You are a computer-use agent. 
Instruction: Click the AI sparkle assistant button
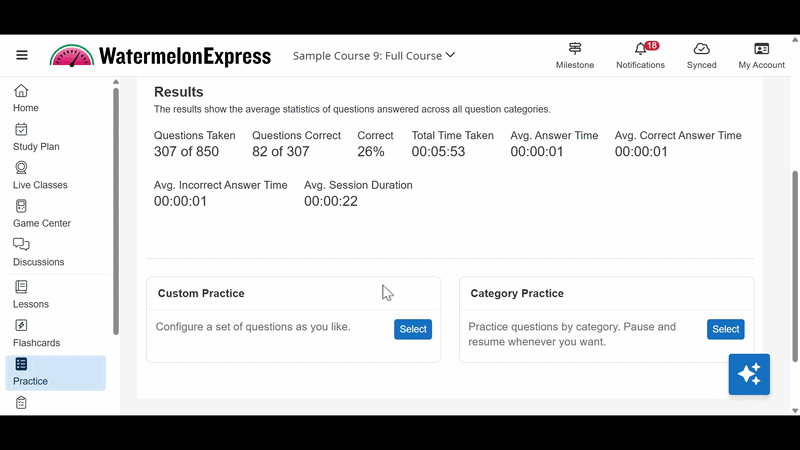click(749, 374)
